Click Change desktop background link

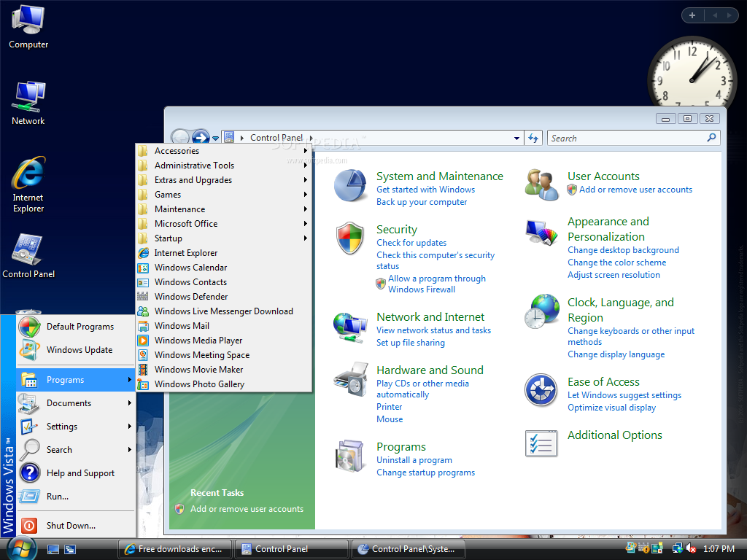tap(623, 250)
